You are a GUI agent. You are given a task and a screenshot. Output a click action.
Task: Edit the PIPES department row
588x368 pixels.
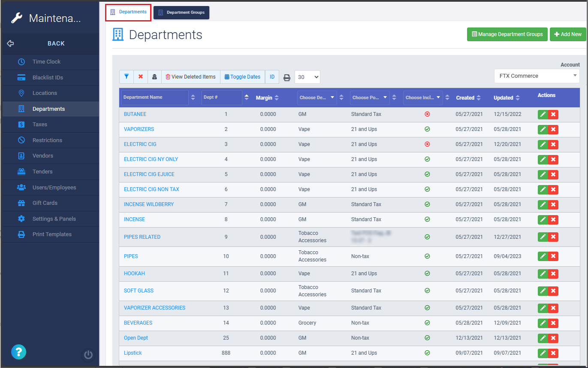coord(543,256)
